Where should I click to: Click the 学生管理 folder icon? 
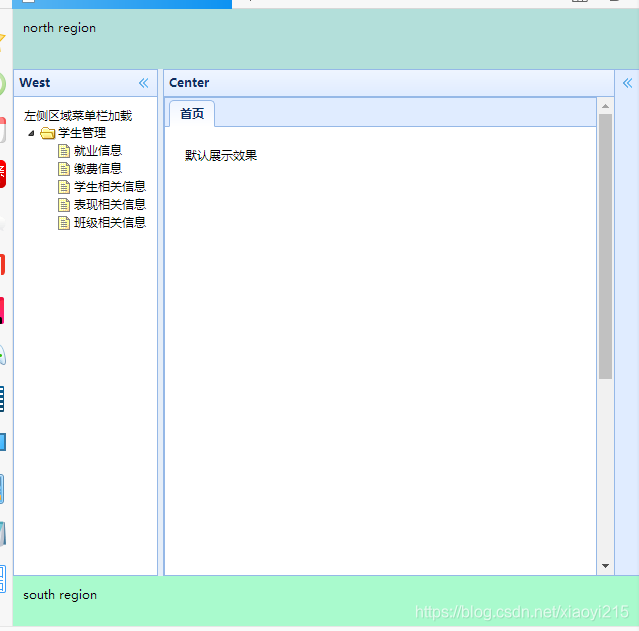(x=48, y=133)
